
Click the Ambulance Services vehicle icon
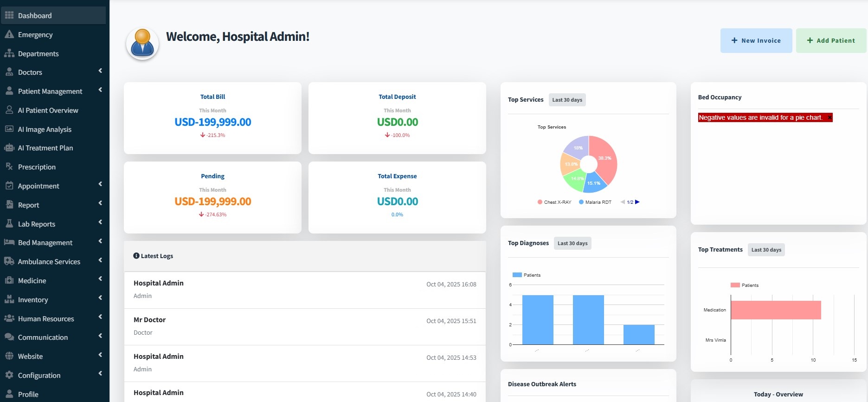[x=9, y=261]
